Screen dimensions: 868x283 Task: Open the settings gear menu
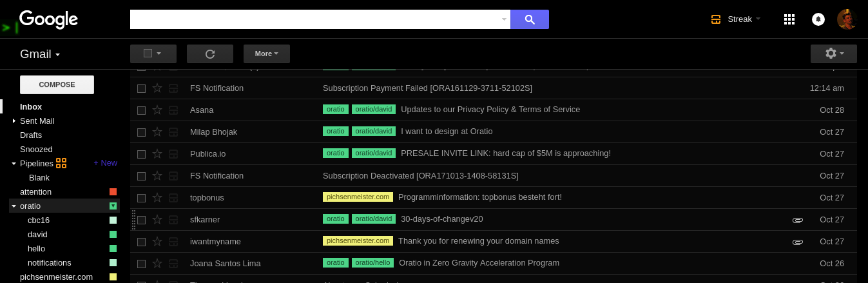pos(834,54)
